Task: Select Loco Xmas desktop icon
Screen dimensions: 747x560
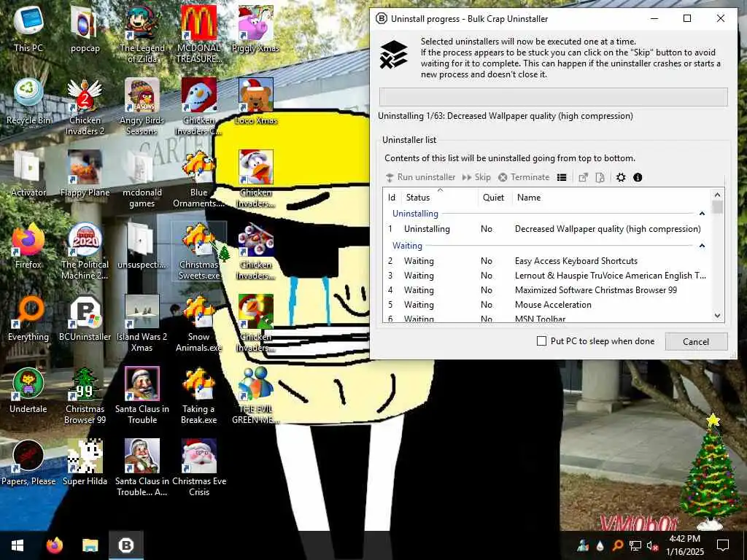Action: click(256, 101)
